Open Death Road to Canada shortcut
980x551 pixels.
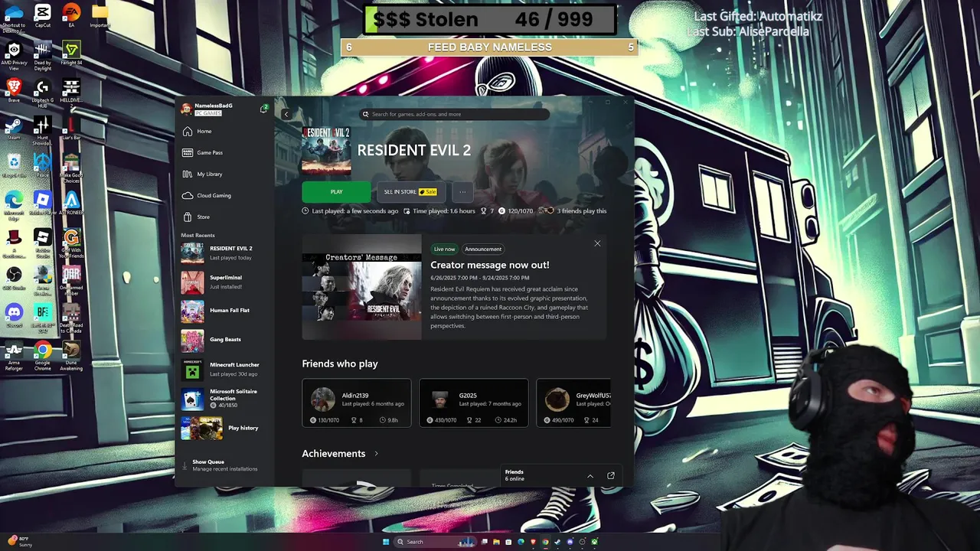(x=71, y=318)
